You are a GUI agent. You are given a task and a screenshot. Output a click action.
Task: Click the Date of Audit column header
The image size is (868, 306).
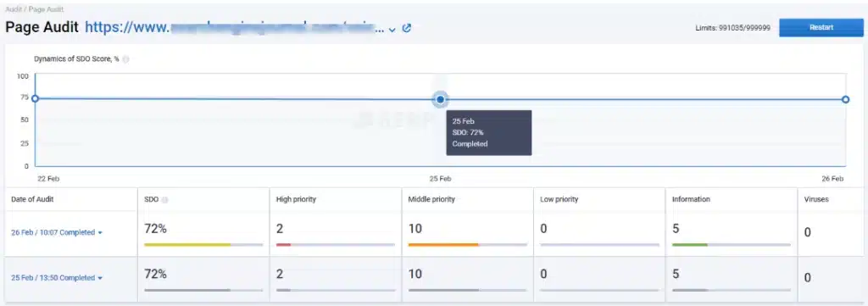[x=33, y=199]
